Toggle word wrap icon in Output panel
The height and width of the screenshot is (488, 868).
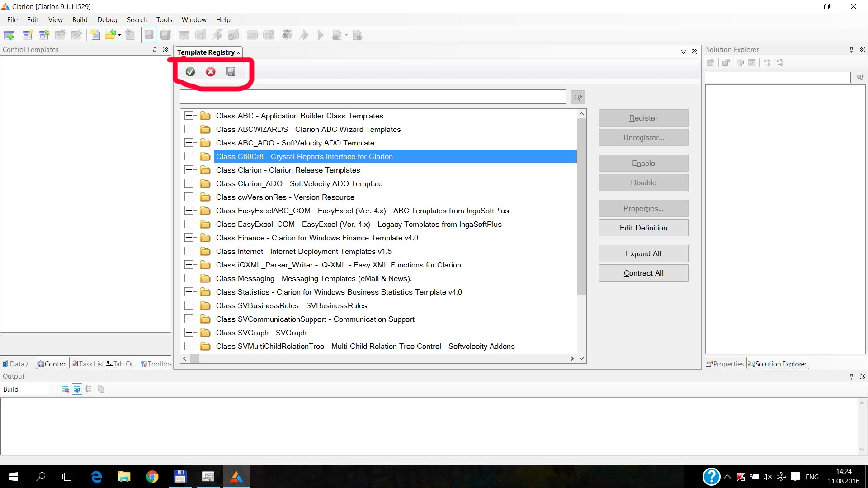pyautogui.click(x=77, y=389)
